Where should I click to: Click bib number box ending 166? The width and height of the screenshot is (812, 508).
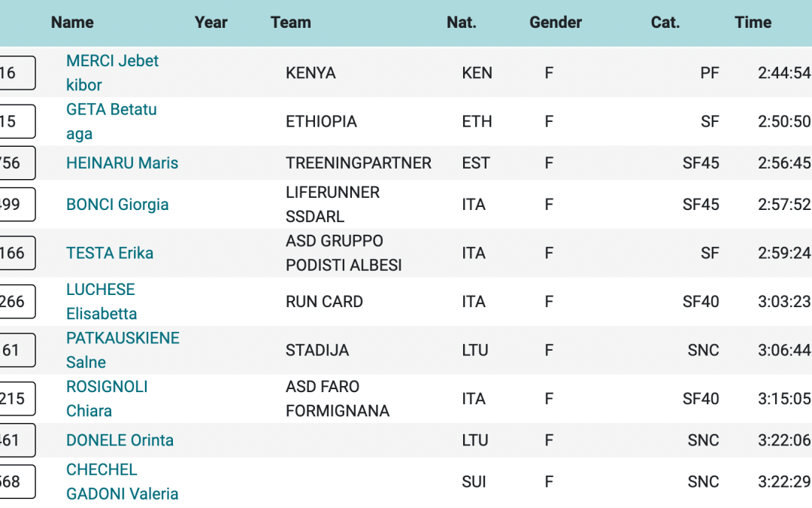coord(15,254)
